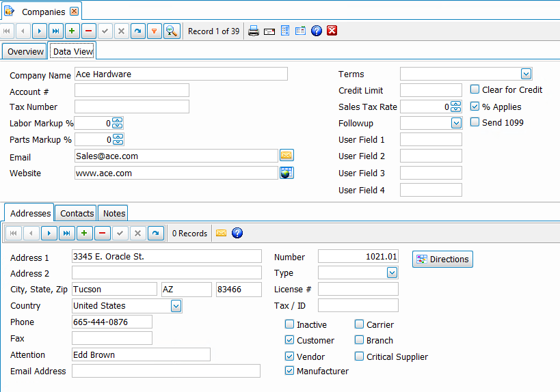
Task: Click the form layout icon before help
Action: (300, 31)
